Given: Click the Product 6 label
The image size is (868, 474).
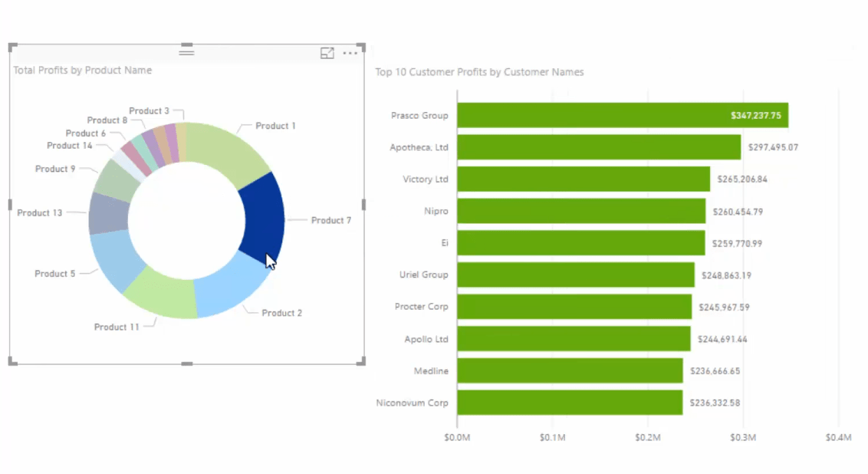Looking at the screenshot, I should [x=85, y=133].
